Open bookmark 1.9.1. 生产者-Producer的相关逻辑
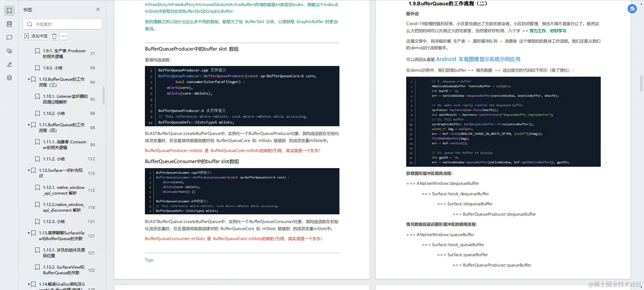The height and width of the screenshot is (290, 644). coord(64,54)
